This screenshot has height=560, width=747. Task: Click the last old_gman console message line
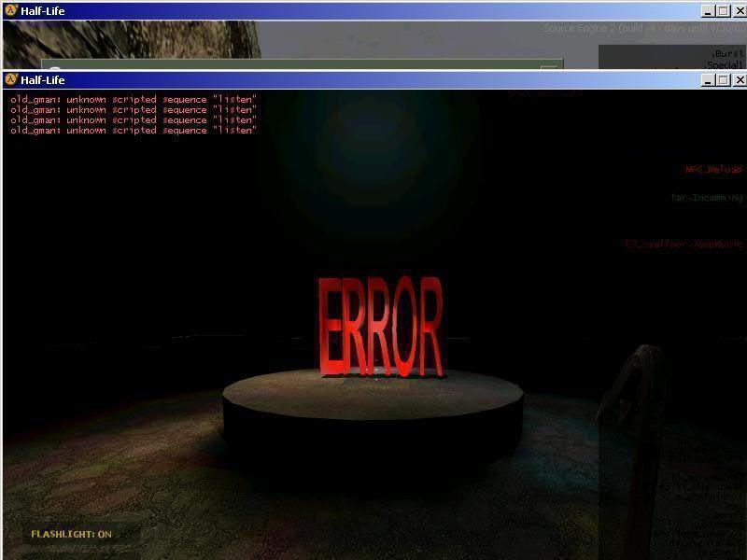[x=133, y=131]
